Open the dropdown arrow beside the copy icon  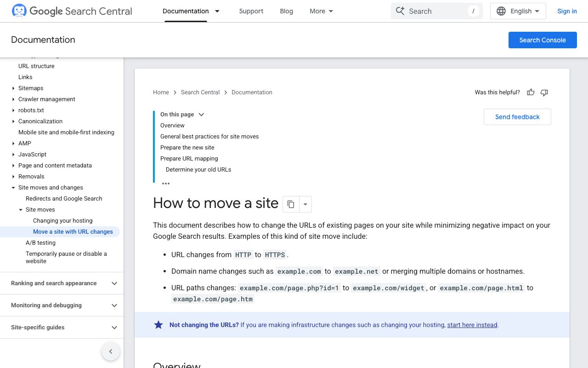(305, 204)
